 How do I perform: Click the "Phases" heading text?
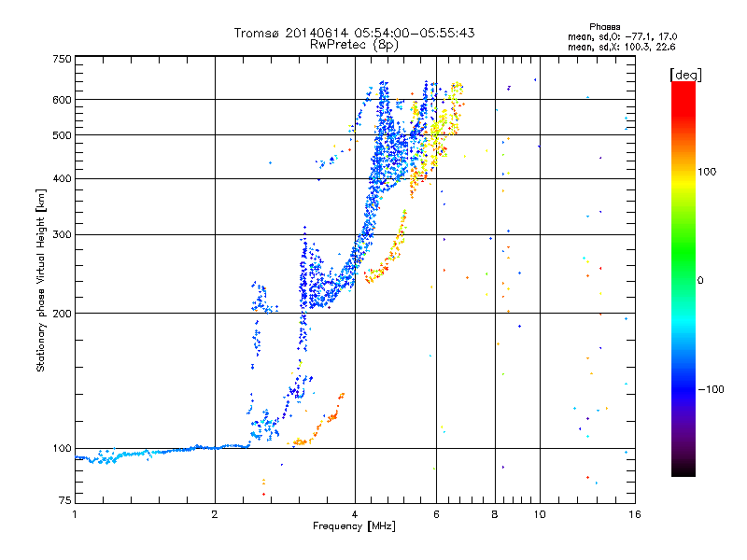(x=605, y=27)
